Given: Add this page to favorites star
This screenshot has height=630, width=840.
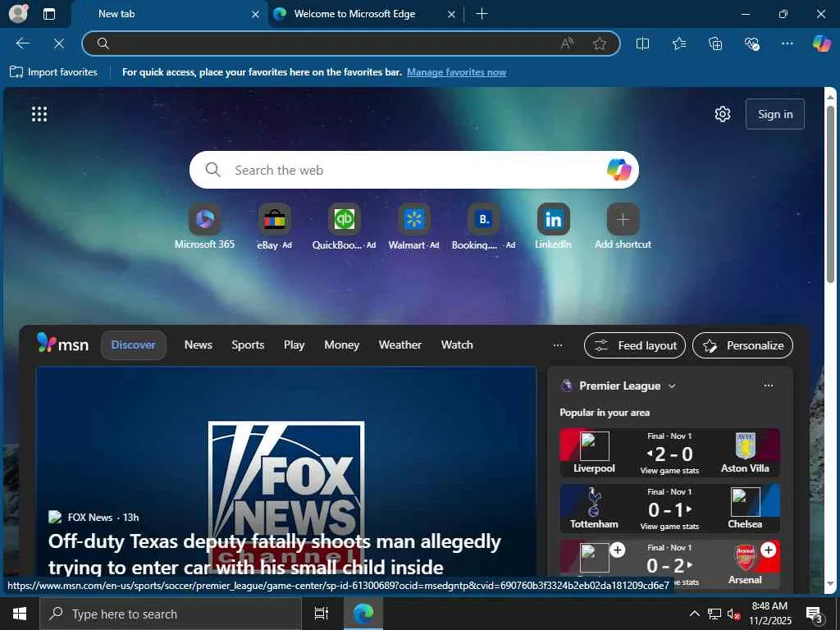Looking at the screenshot, I should tap(600, 43).
